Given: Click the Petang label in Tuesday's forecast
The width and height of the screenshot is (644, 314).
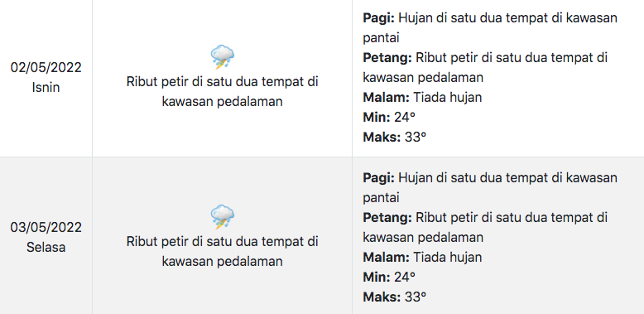Looking at the screenshot, I should [x=387, y=217].
